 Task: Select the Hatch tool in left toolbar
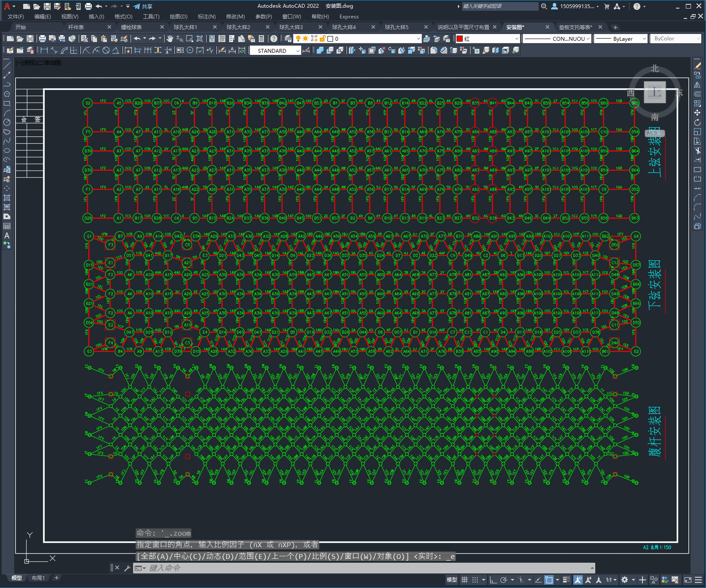click(7, 198)
